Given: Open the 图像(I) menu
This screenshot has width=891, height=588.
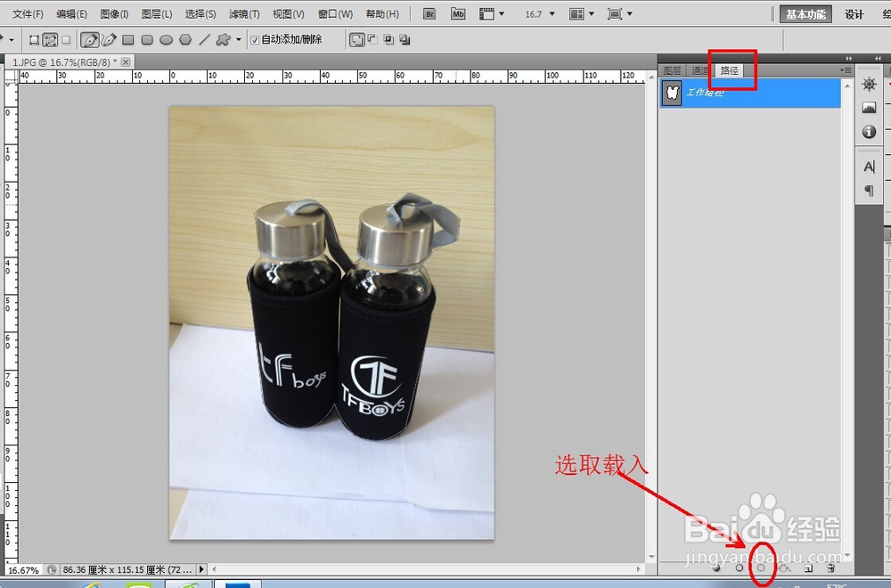Looking at the screenshot, I should (114, 14).
